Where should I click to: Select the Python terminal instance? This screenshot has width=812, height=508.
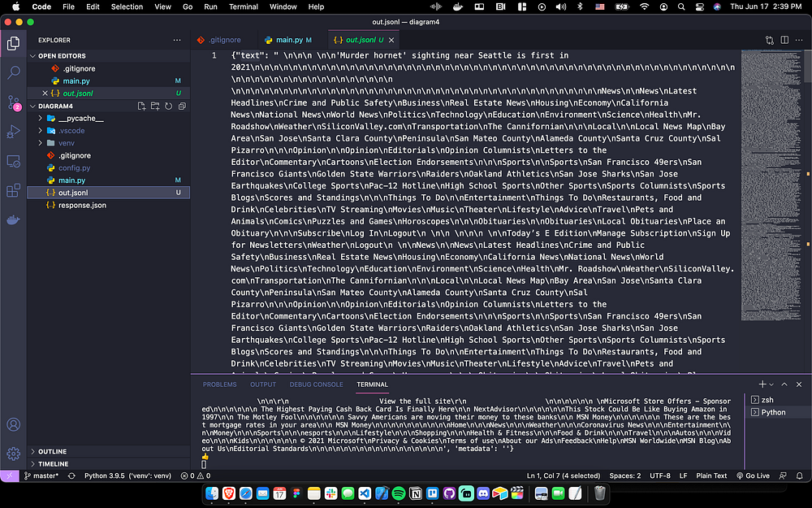pyautogui.click(x=775, y=412)
